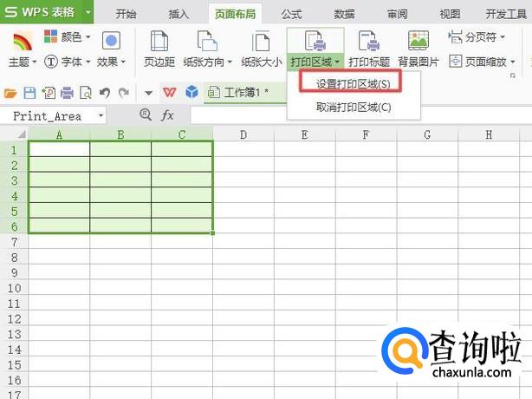
Task: Open the 主题 theme dropdown
Action: [23, 62]
